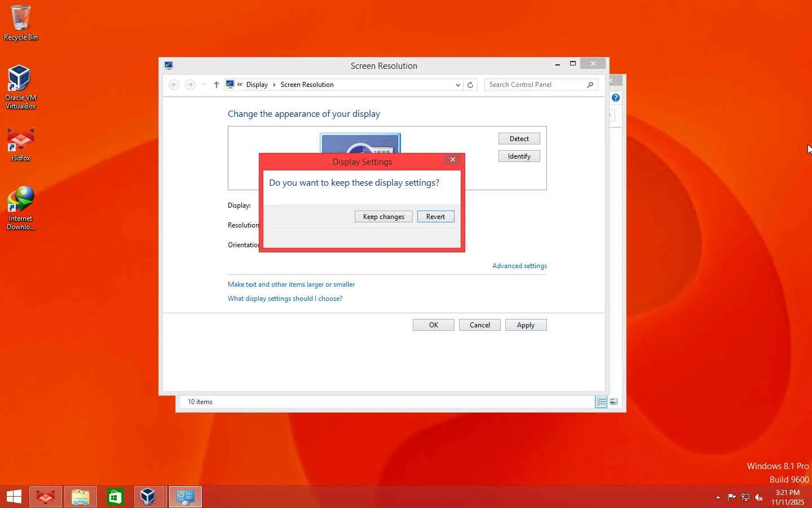The image size is (812, 508).
Task: Switch to details view in background window status bar
Action: (x=601, y=402)
